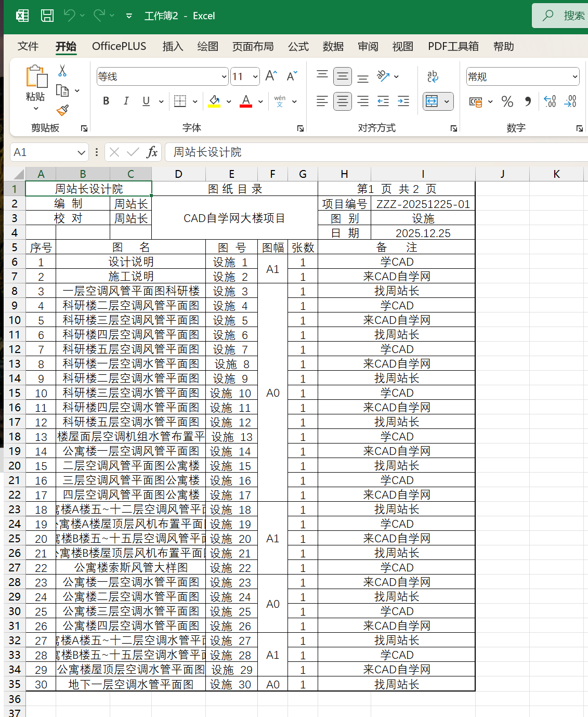Click the Increase Indent icon
Image resolution: width=588 pixels, height=717 pixels.
403,101
